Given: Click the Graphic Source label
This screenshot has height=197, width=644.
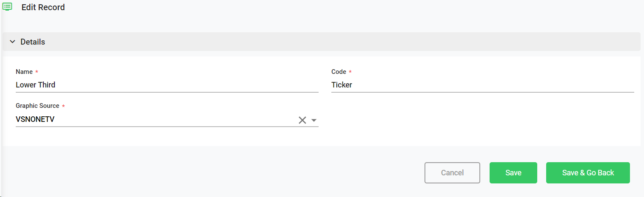Looking at the screenshot, I should pos(37,106).
